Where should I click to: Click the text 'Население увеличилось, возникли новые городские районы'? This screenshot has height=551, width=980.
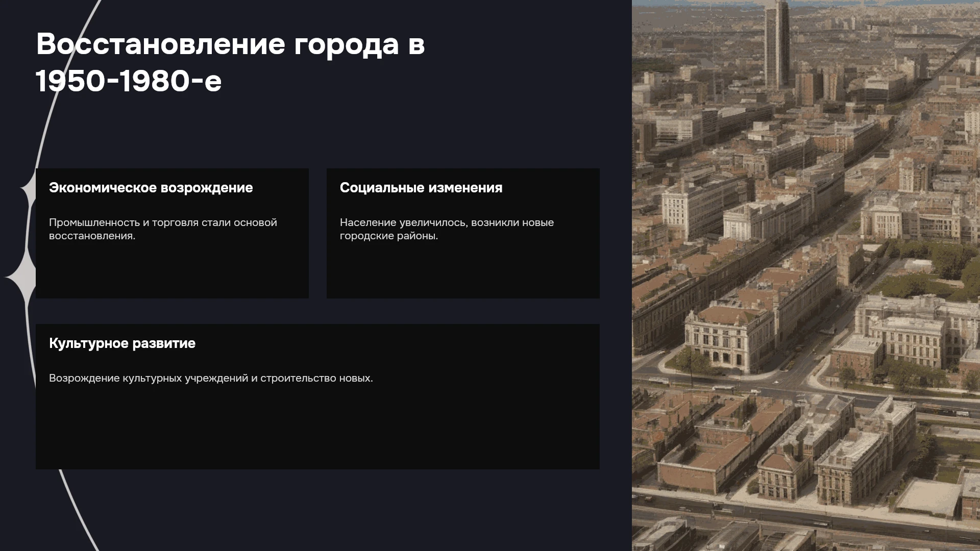[447, 229]
